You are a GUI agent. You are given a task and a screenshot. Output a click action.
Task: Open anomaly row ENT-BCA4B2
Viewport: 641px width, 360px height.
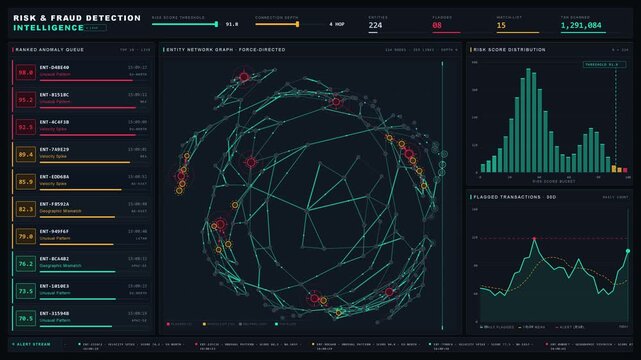click(x=81, y=264)
